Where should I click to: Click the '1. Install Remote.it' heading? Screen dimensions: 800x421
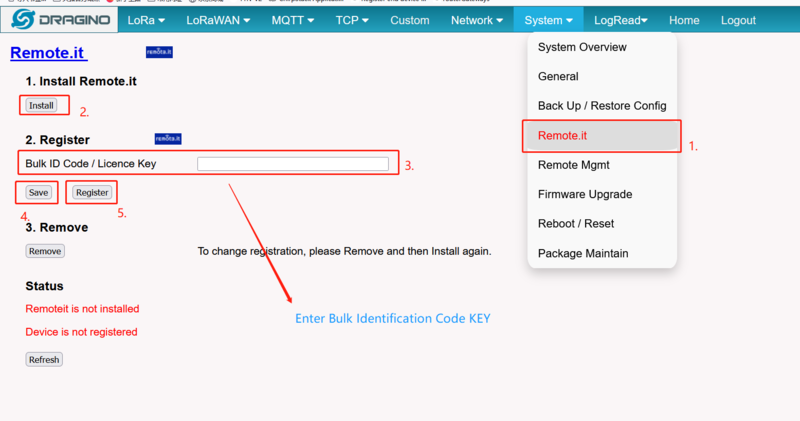81,81
